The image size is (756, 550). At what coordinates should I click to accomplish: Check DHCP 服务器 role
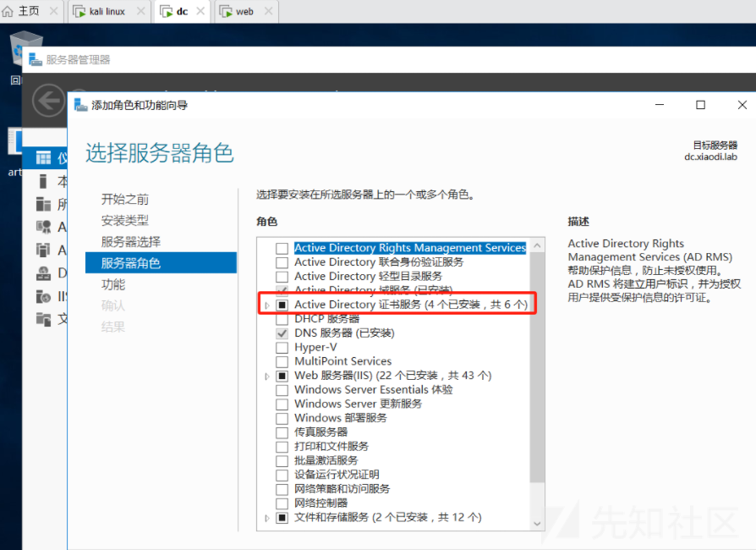(x=282, y=319)
